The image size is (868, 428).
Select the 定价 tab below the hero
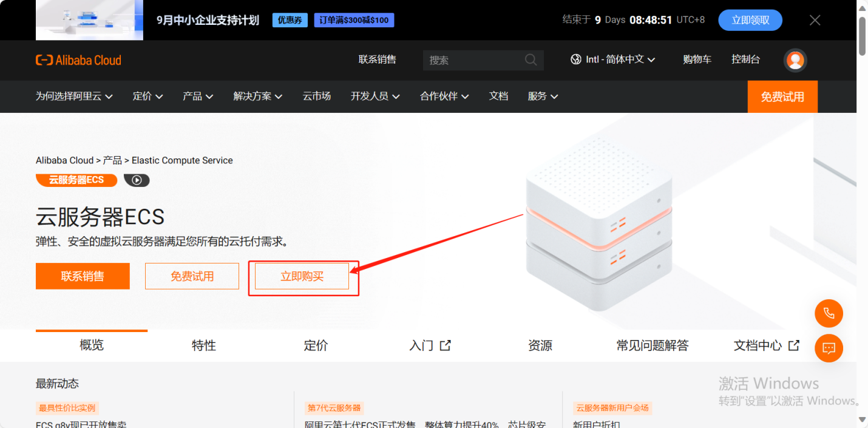[316, 345]
